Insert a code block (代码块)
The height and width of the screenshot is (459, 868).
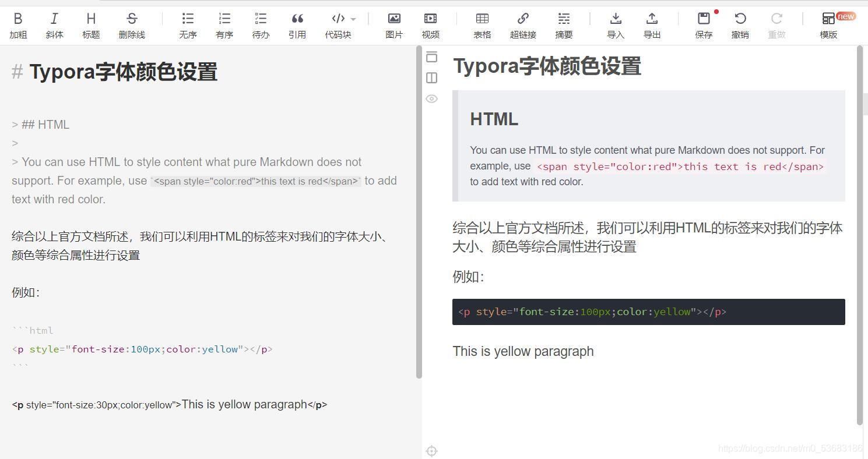338,26
